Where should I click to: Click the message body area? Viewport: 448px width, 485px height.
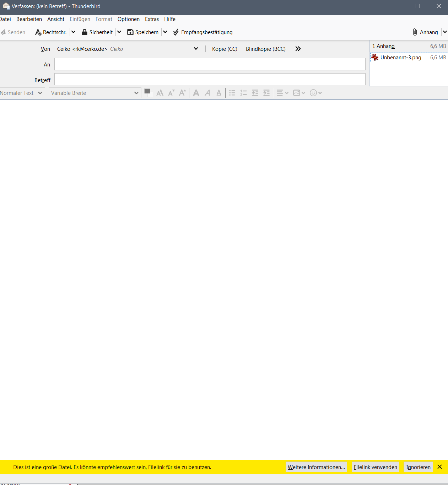224,279
